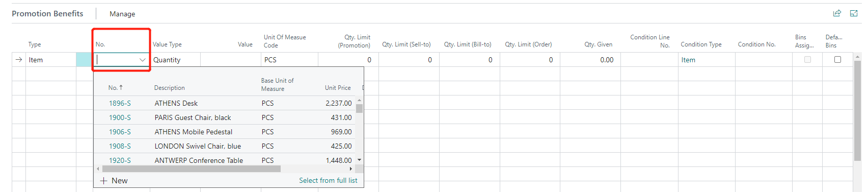Image resolution: width=868 pixels, height=192 pixels.
Task: Click Qty. Limit (Bill-to) cell value
Action: (x=491, y=60)
